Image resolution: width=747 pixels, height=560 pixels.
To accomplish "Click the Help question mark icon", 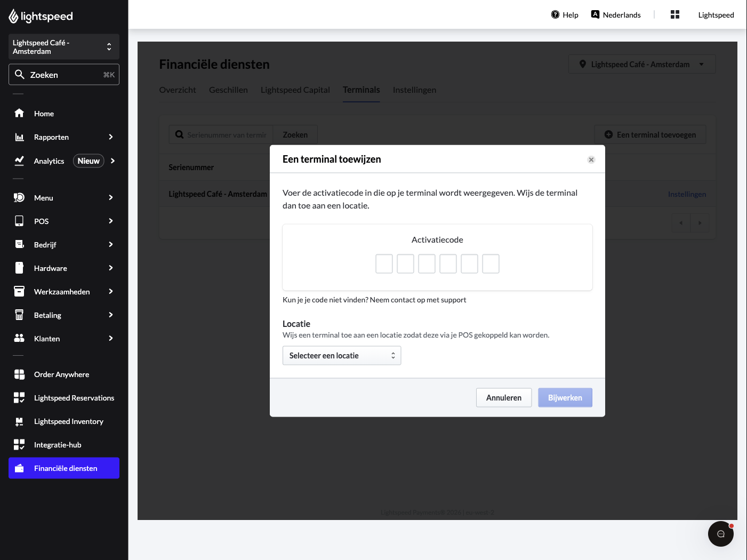I will pos(555,14).
